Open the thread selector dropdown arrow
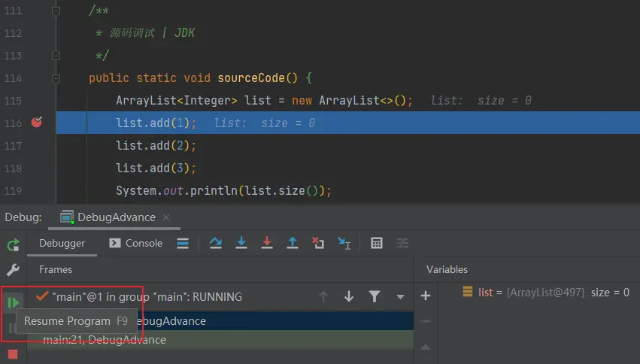This screenshot has height=364, width=640. (400, 297)
